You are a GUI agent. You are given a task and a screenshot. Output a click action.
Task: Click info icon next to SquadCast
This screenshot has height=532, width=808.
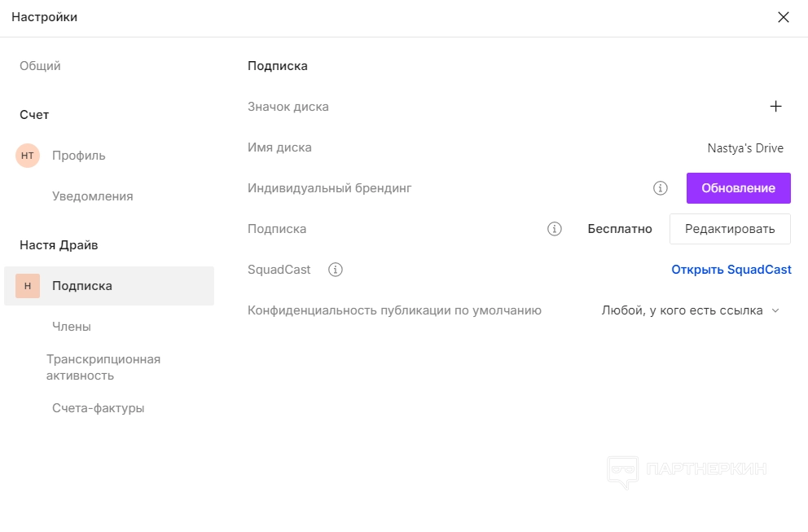(x=336, y=270)
